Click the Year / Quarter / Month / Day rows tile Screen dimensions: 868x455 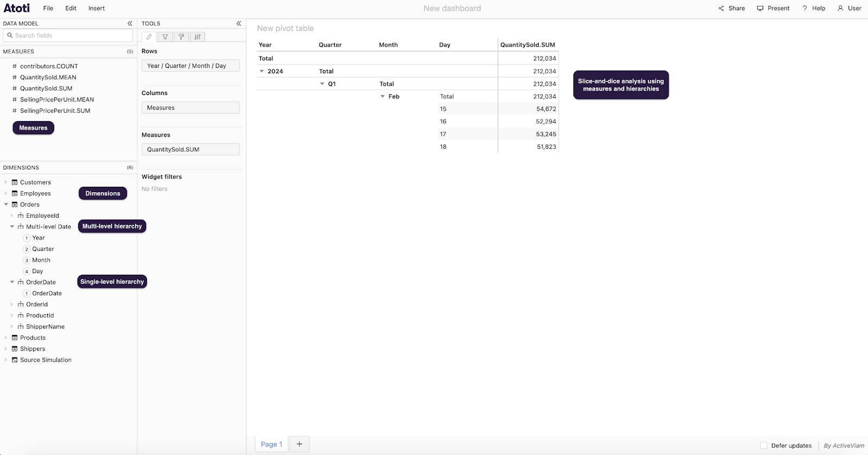pyautogui.click(x=190, y=66)
